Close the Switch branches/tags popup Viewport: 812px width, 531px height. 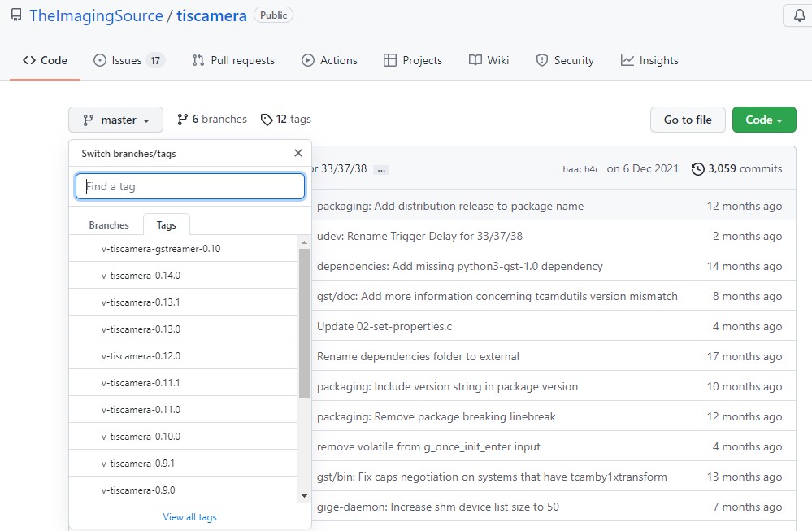[x=297, y=153]
